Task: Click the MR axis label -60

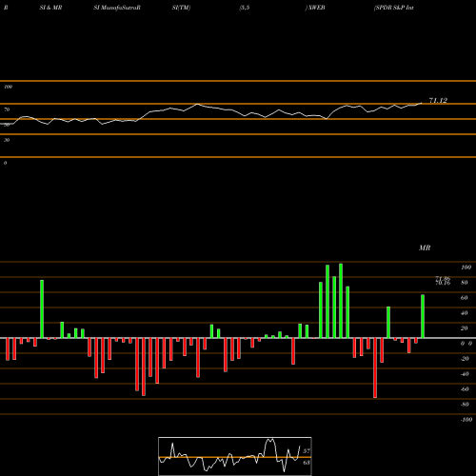Action: [x=465, y=389]
